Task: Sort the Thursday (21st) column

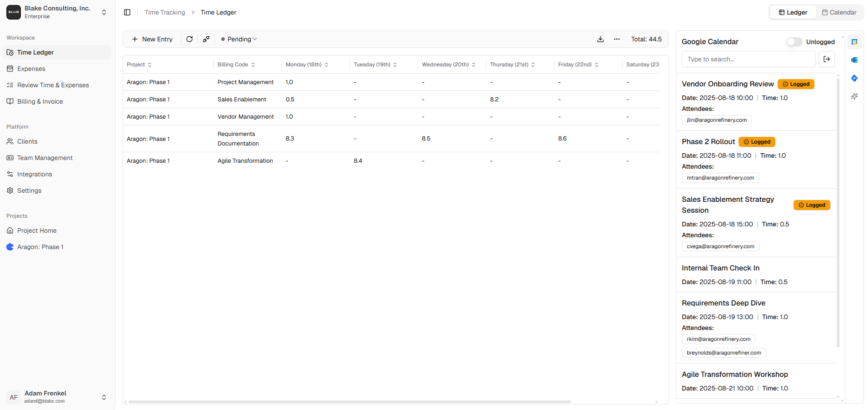Action: 513,65
